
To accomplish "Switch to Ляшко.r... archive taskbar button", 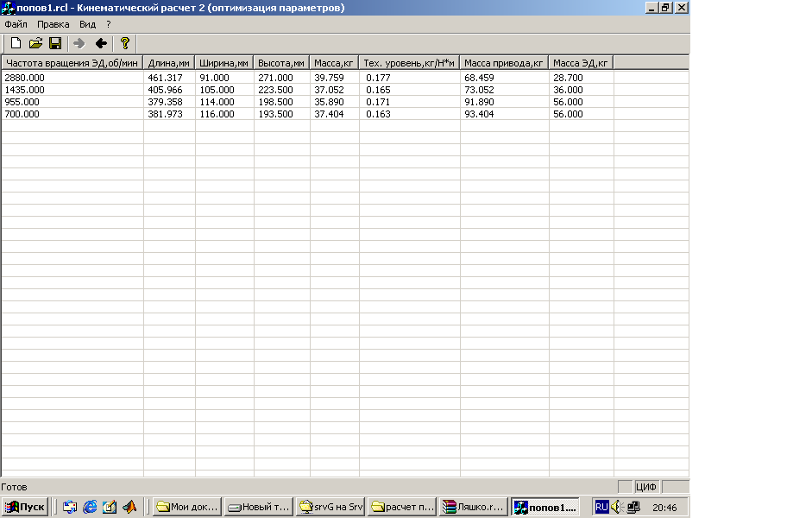I will [474, 507].
